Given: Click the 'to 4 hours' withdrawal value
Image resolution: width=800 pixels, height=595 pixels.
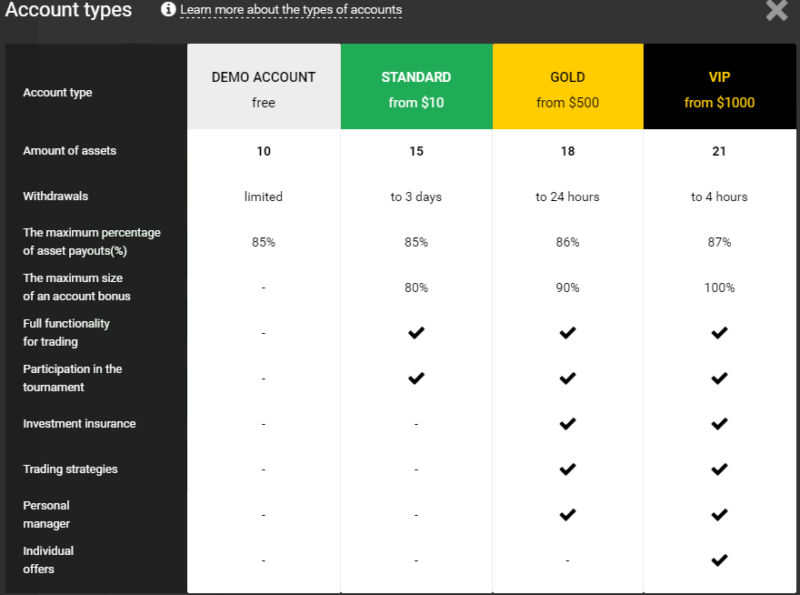Looking at the screenshot, I should click(719, 196).
